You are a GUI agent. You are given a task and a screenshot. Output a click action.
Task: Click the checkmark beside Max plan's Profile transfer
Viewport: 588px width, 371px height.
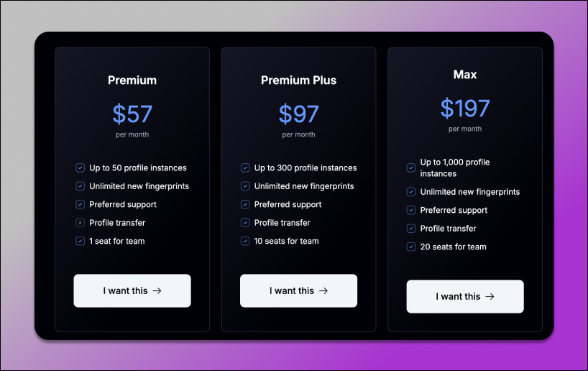coord(411,229)
